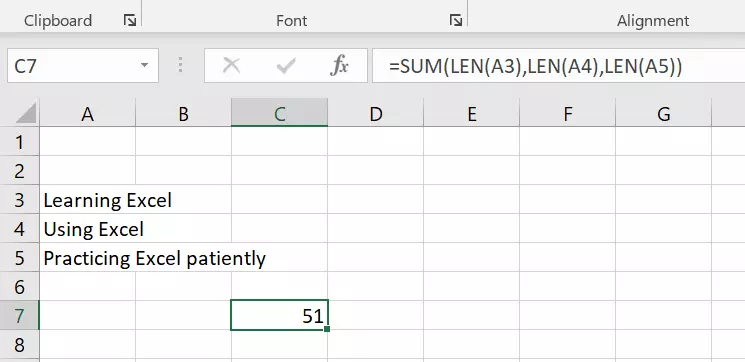Select row 8 header
The width and height of the screenshot is (745, 362).
19,344
